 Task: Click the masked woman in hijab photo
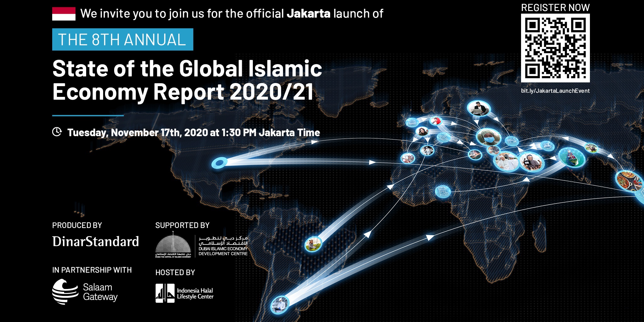pyautogui.click(x=488, y=137)
